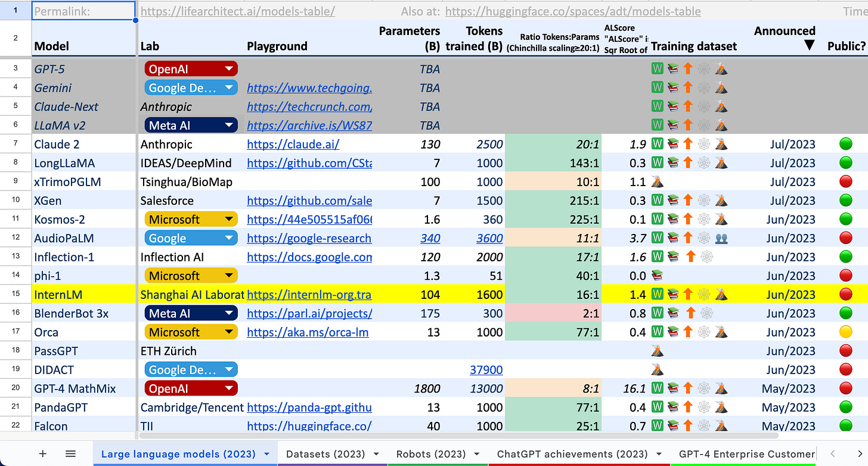Click the orange arrow icon in Inflection-1 row
Viewport: 868px width, 466px height.
point(690,257)
